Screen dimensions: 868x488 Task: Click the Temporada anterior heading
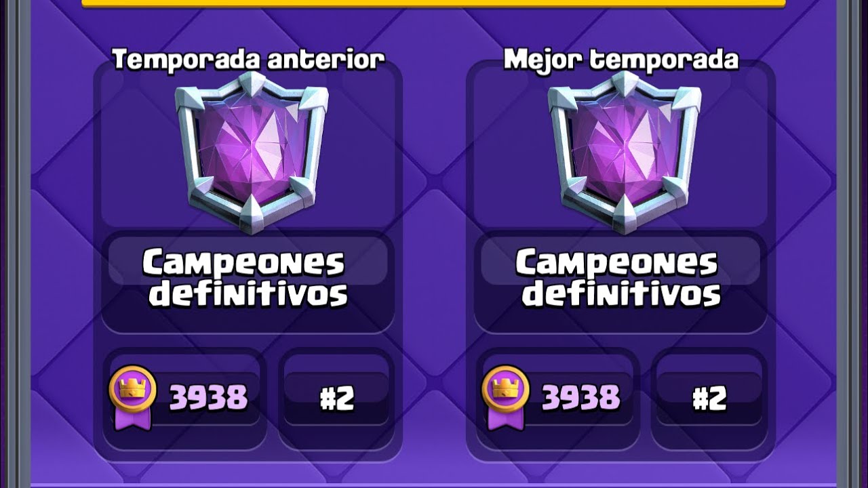pyautogui.click(x=248, y=60)
